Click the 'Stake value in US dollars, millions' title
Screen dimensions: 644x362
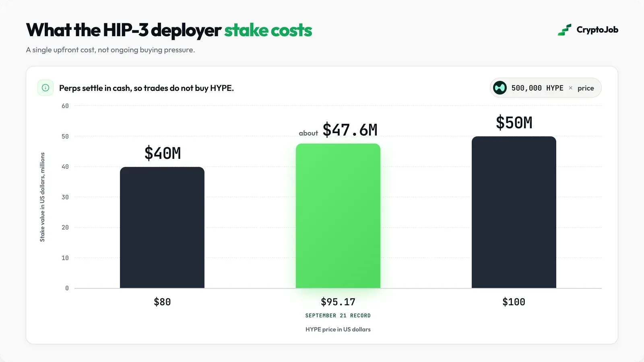tap(42, 197)
